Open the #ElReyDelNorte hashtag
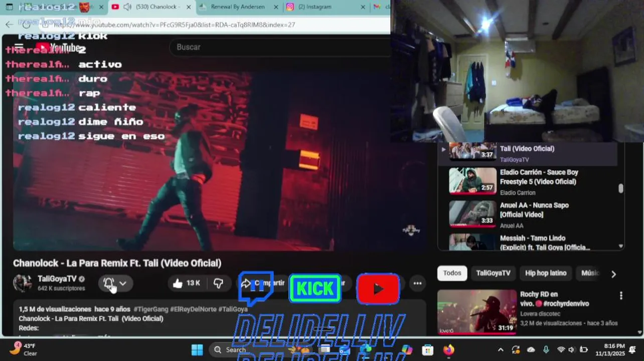The width and height of the screenshot is (644, 361). pyautogui.click(x=193, y=309)
